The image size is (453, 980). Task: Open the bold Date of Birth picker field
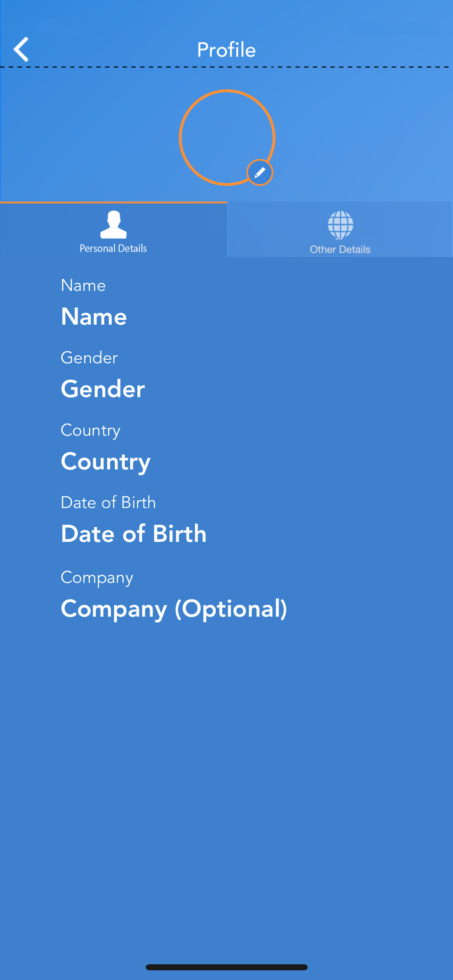134,534
